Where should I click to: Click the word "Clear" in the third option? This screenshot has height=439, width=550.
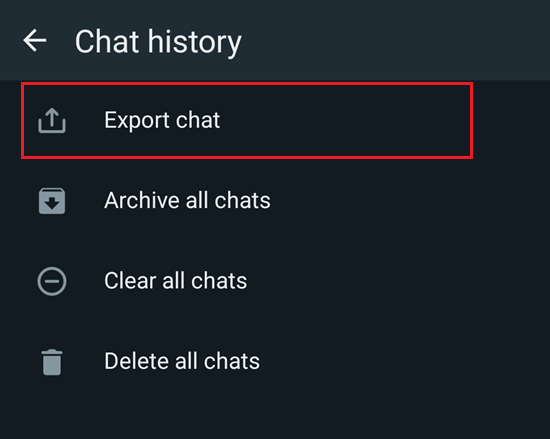tap(130, 281)
